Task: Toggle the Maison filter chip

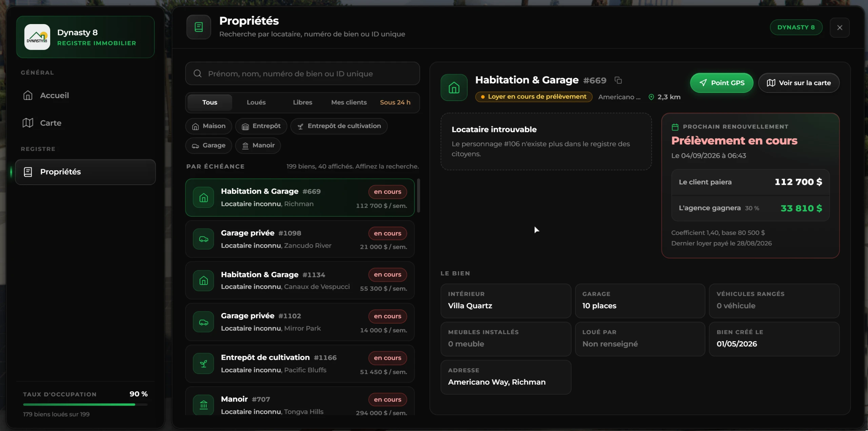Action: tap(209, 126)
